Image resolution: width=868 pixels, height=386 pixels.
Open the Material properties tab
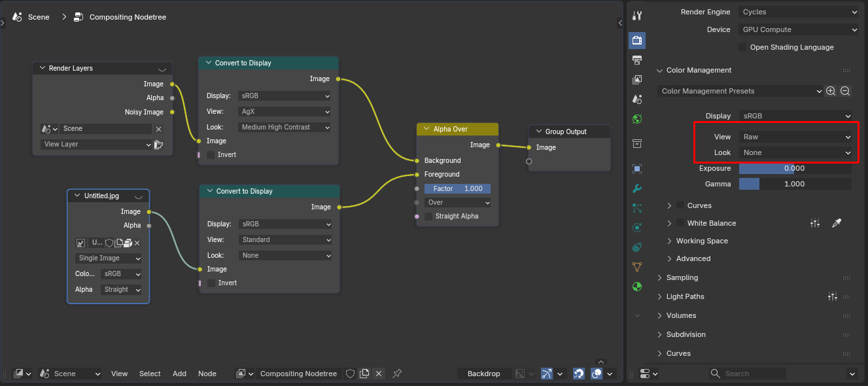click(637, 287)
